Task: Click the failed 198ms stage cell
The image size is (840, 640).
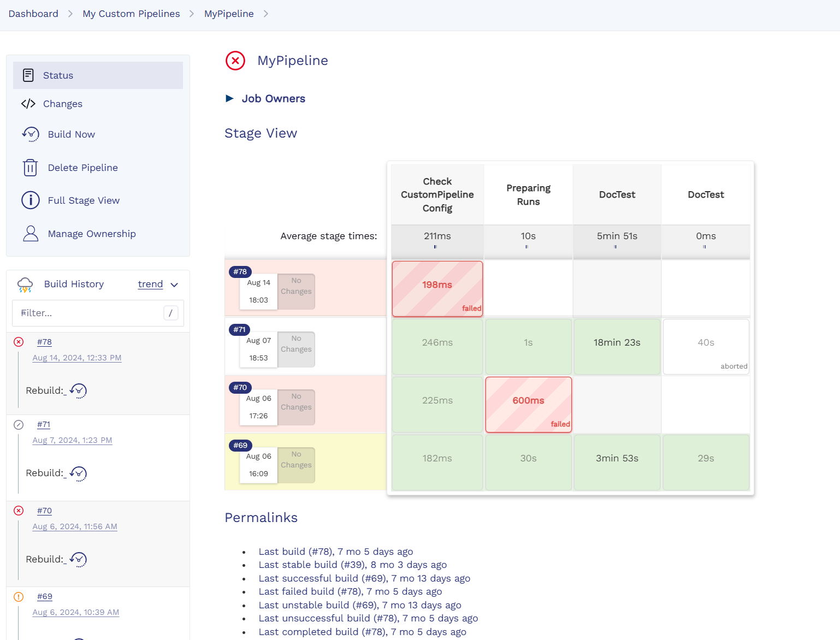Action: 437,289
